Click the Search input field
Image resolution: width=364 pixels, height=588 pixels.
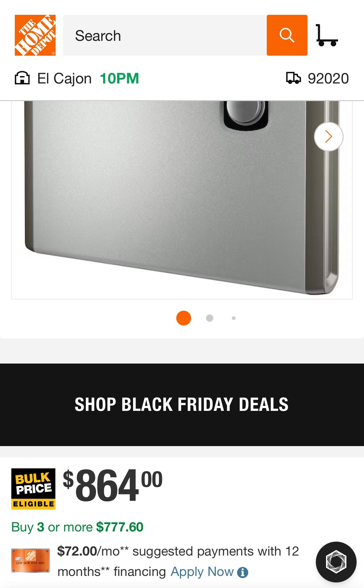165,35
